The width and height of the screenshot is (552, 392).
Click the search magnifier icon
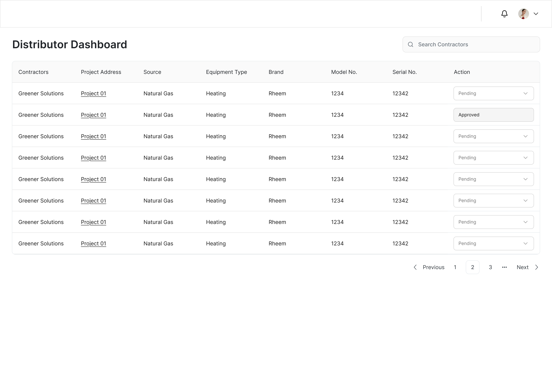tap(410, 44)
